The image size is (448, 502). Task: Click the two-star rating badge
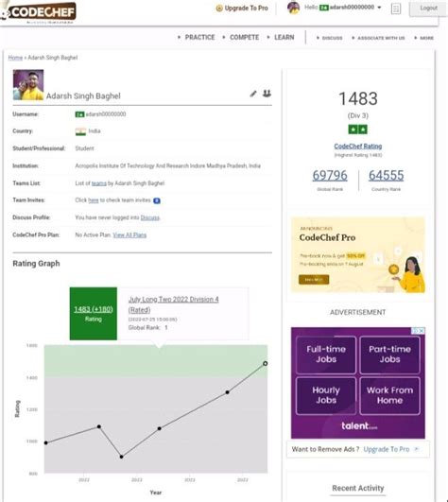coord(358,130)
